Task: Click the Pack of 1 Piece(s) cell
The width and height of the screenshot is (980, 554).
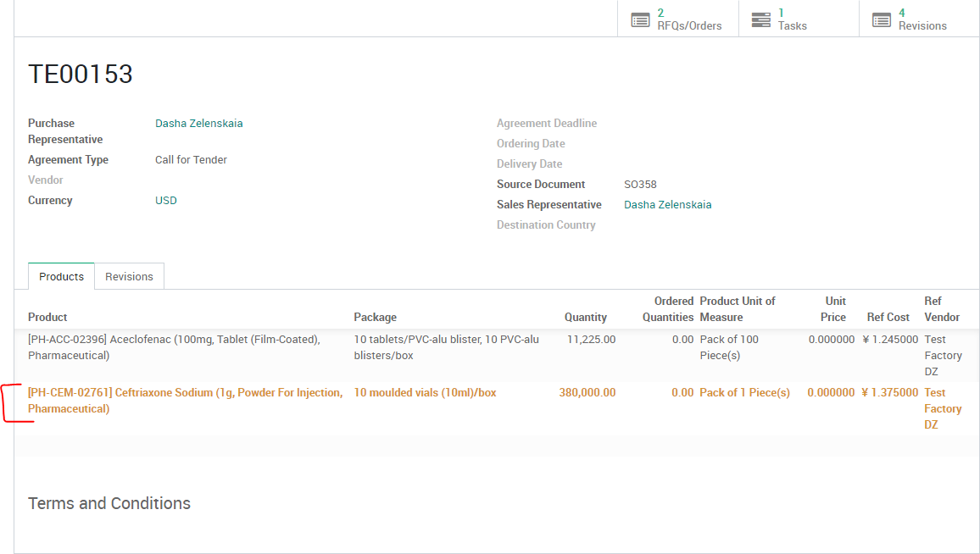Action: [745, 392]
